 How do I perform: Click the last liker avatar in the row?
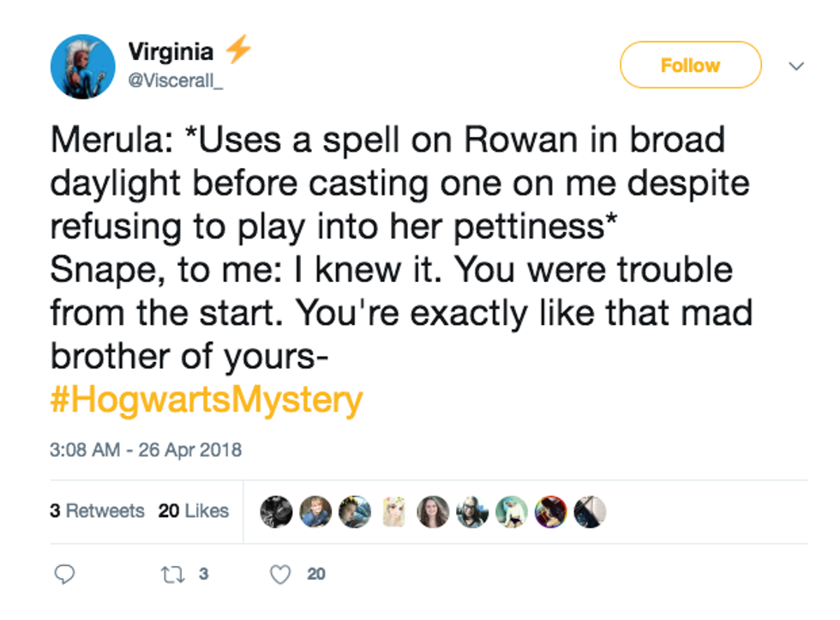click(x=590, y=511)
